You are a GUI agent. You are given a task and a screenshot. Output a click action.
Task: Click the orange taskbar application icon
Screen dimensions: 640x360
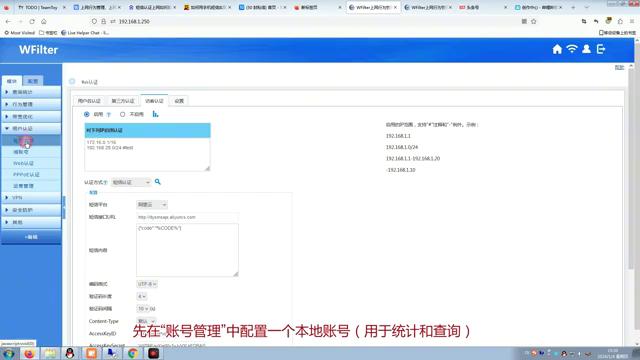(x=91, y=353)
